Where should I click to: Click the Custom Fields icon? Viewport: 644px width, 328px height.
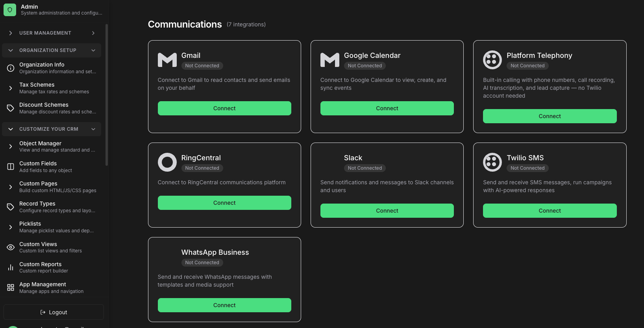click(x=11, y=167)
